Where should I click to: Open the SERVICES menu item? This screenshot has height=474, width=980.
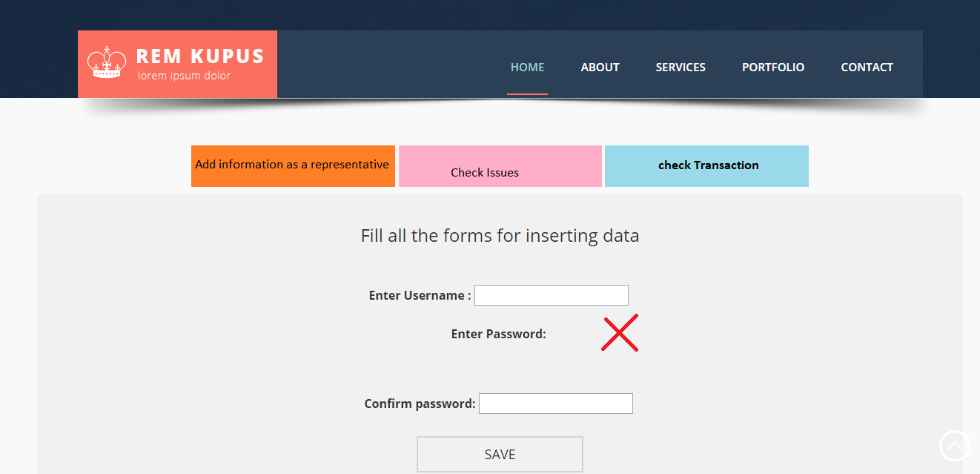coord(681,67)
